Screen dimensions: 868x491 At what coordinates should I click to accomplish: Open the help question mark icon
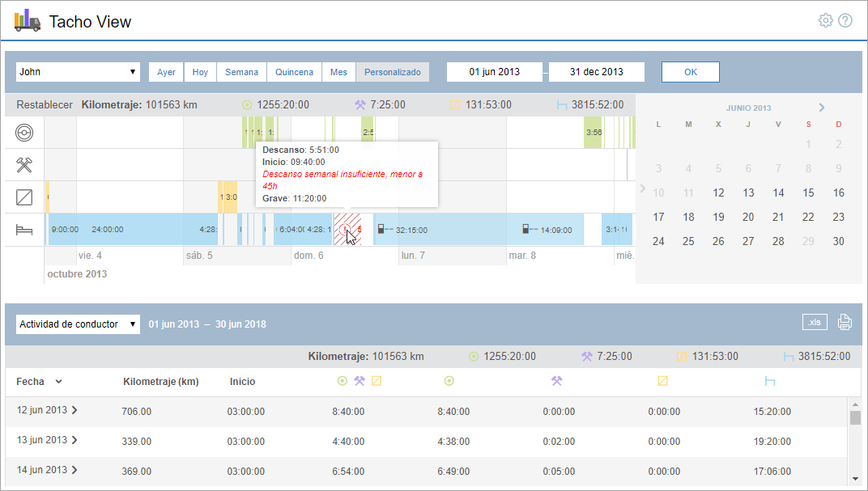tap(845, 20)
